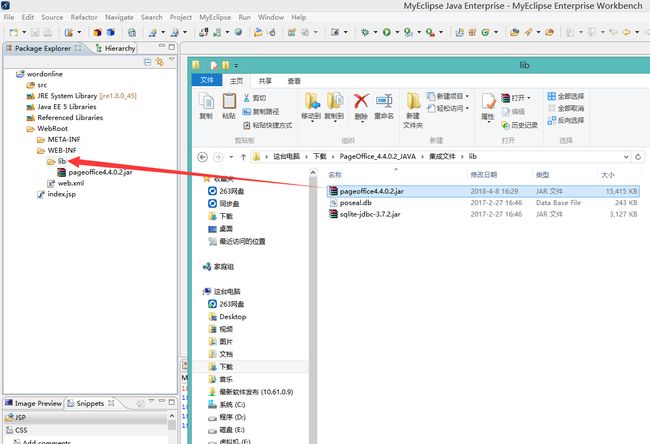Click PageOffice_4.4.0.2_JAVA breadcrumb segment
The height and width of the screenshot is (444, 650).
[x=377, y=156]
